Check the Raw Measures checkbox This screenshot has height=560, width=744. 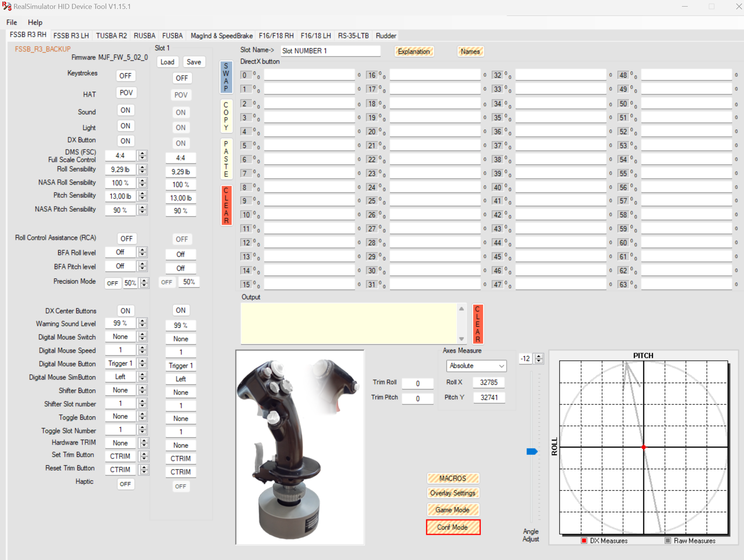click(668, 541)
